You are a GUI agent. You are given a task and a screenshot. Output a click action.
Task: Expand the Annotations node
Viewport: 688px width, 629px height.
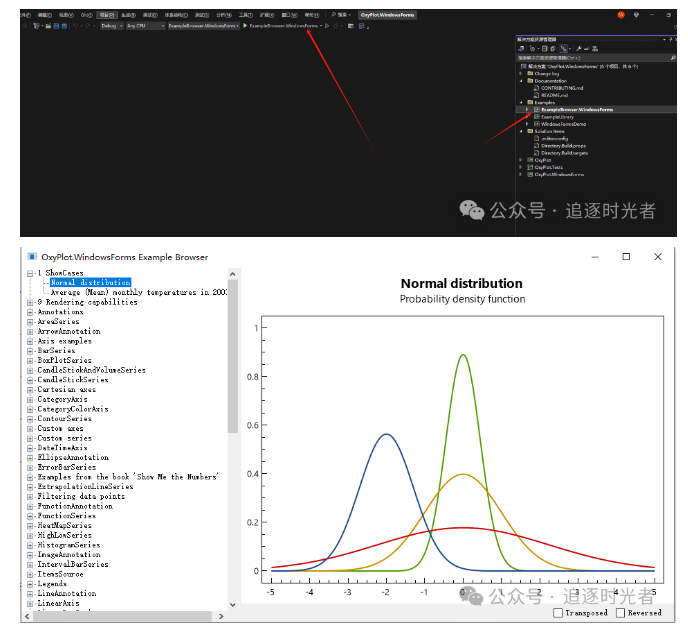click(x=30, y=312)
